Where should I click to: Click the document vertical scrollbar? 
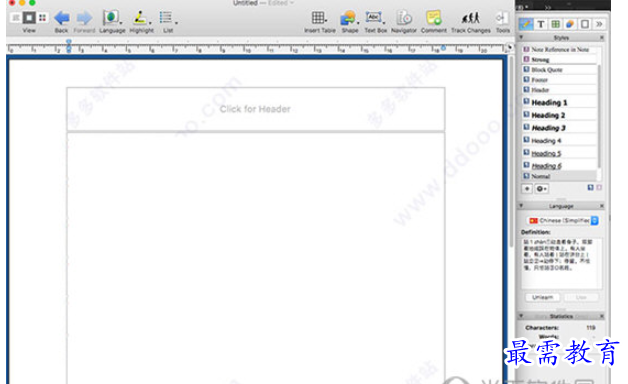[511, 152]
